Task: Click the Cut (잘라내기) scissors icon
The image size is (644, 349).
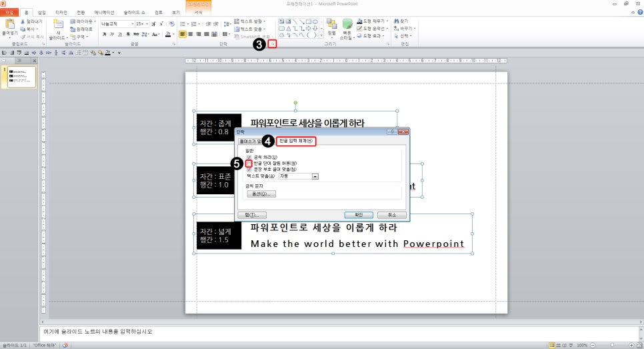Action: (23, 22)
